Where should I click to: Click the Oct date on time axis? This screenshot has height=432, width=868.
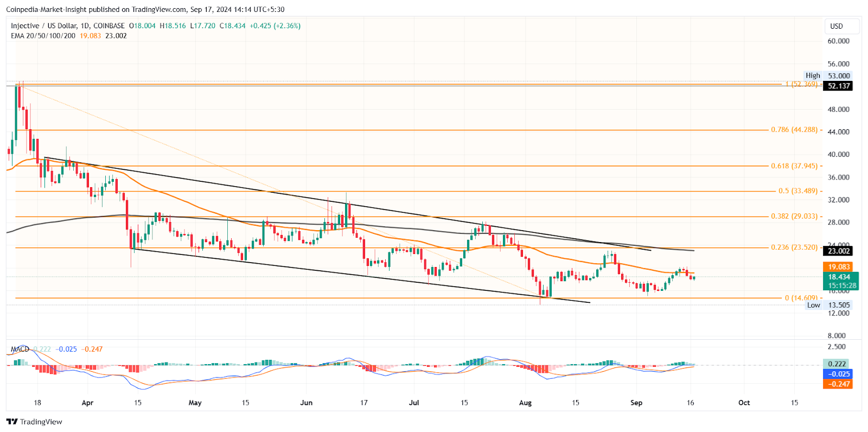744,403
